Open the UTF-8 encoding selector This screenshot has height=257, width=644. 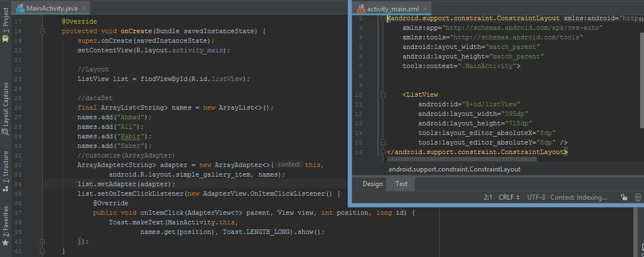(x=536, y=197)
